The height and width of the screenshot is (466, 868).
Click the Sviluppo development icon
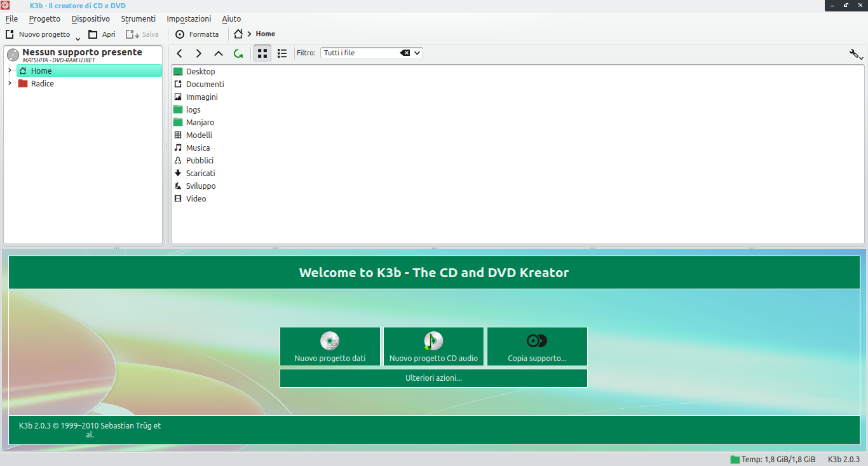[178, 186]
